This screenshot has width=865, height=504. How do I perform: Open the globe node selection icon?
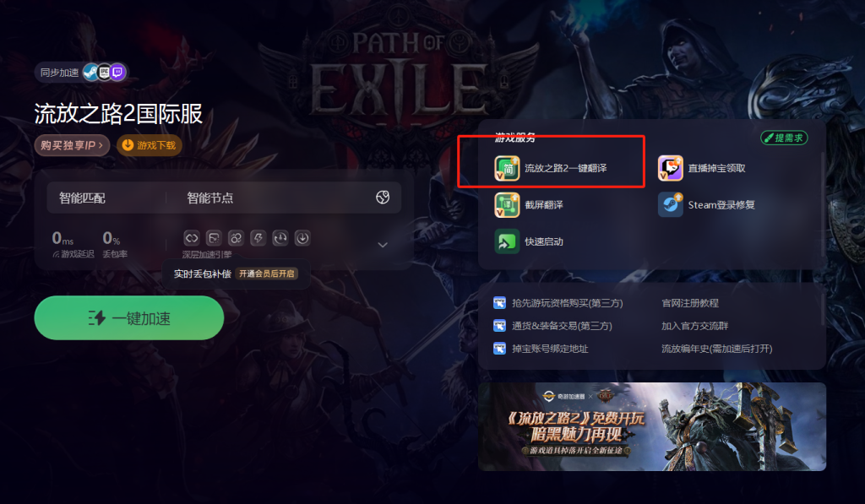[x=383, y=198]
